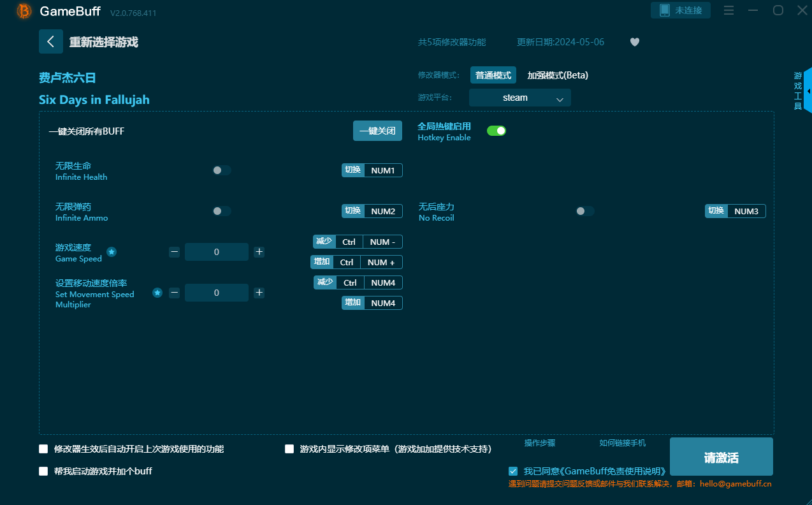Open the steam platform dropdown

coord(520,98)
